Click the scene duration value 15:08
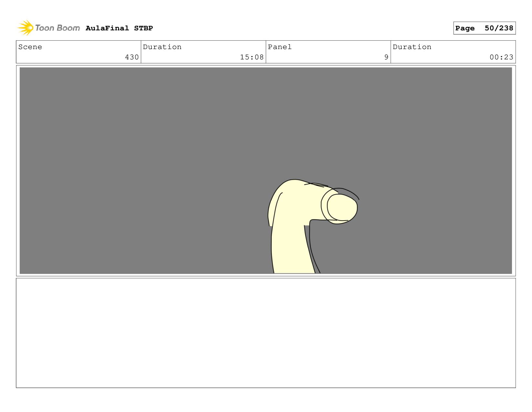This screenshot has width=532, height=412. click(252, 57)
